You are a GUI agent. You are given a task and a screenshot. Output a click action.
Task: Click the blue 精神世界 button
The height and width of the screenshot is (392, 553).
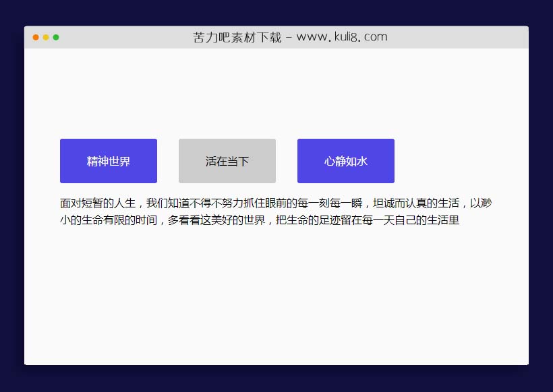coord(109,161)
